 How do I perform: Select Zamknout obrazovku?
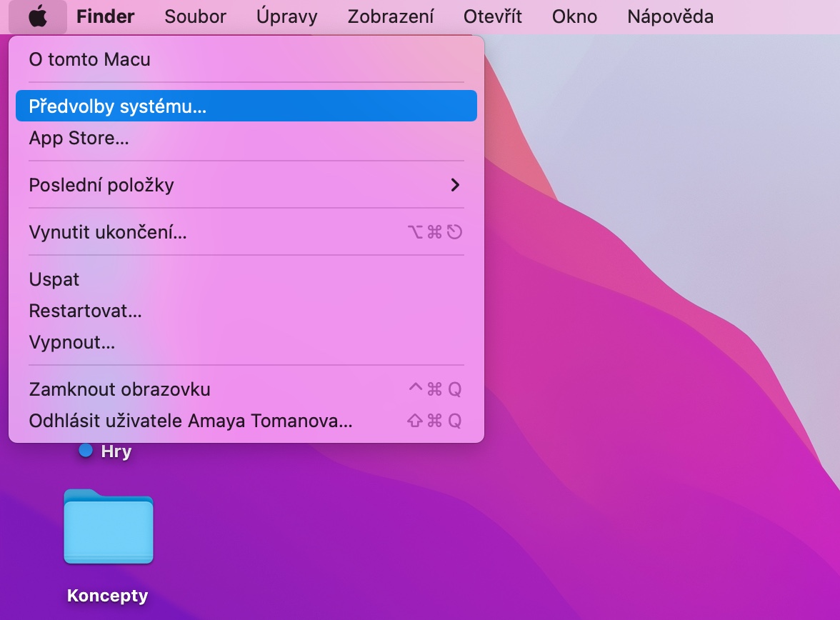click(246, 389)
